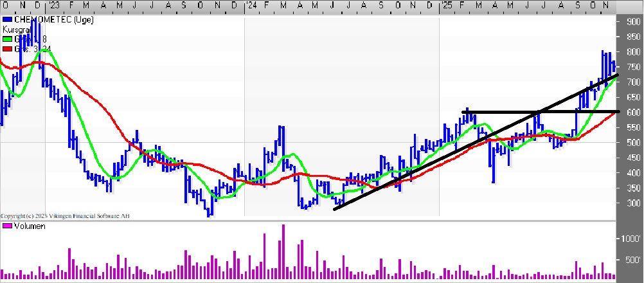Click the red moving average legend swatch
This screenshot has height=283, width=644.
[x=7, y=48]
